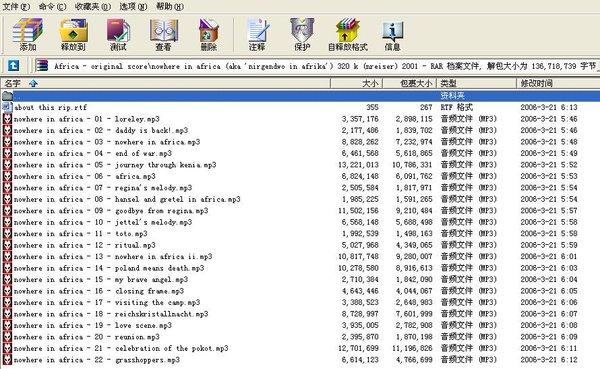Click the 释放到 (Extract to) toolbar icon
Viewport: 600px width, 369px height.
coord(73,34)
